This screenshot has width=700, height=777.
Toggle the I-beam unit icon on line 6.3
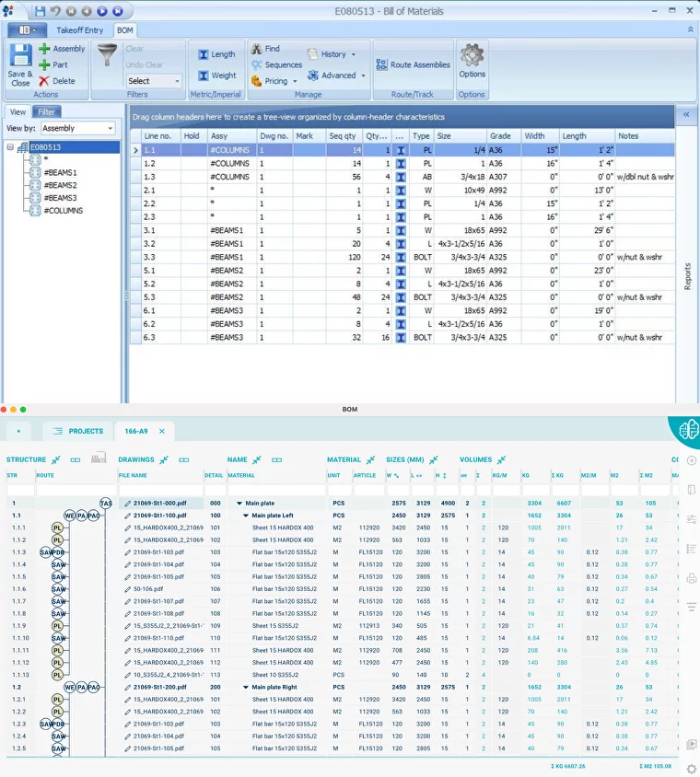coord(401,338)
